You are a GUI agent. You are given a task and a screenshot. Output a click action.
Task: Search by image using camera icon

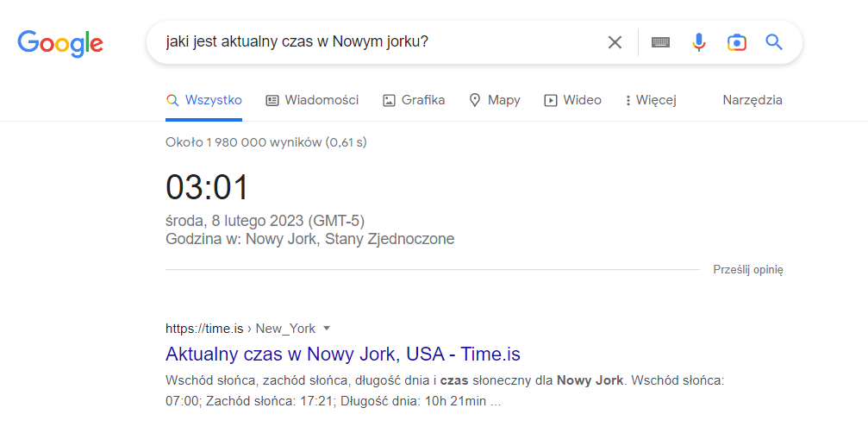point(736,42)
